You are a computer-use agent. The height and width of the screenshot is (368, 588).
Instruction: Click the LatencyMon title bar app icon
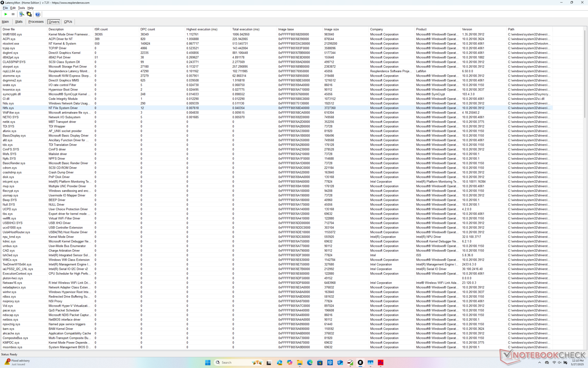click(x=2, y=2)
